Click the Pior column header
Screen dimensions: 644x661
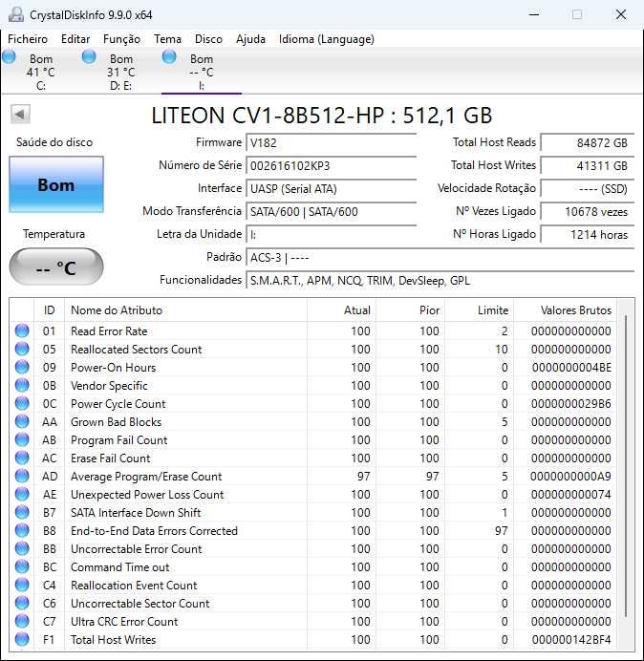[410, 310]
